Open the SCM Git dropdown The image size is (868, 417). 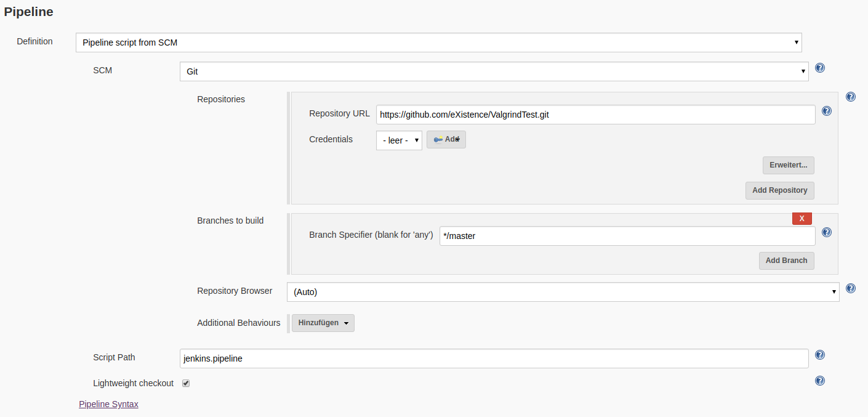point(494,71)
